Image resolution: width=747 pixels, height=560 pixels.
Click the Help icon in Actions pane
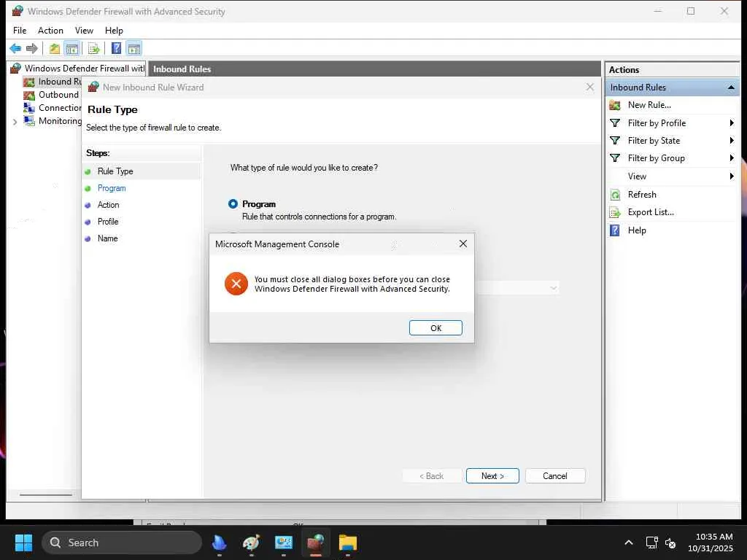click(x=615, y=230)
